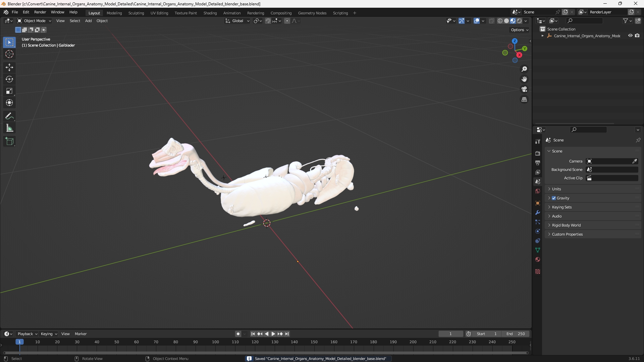Open the File menu
This screenshot has height=362, width=644.
(x=15, y=12)
